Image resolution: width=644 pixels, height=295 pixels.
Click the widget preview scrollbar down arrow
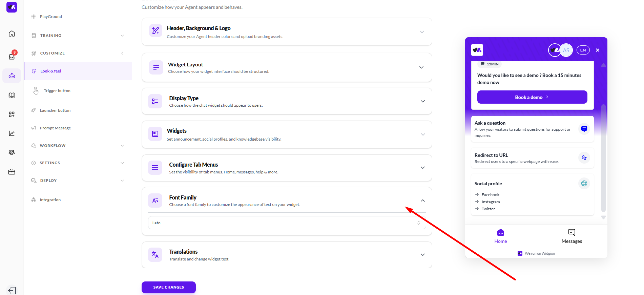(x=603, y=217)
